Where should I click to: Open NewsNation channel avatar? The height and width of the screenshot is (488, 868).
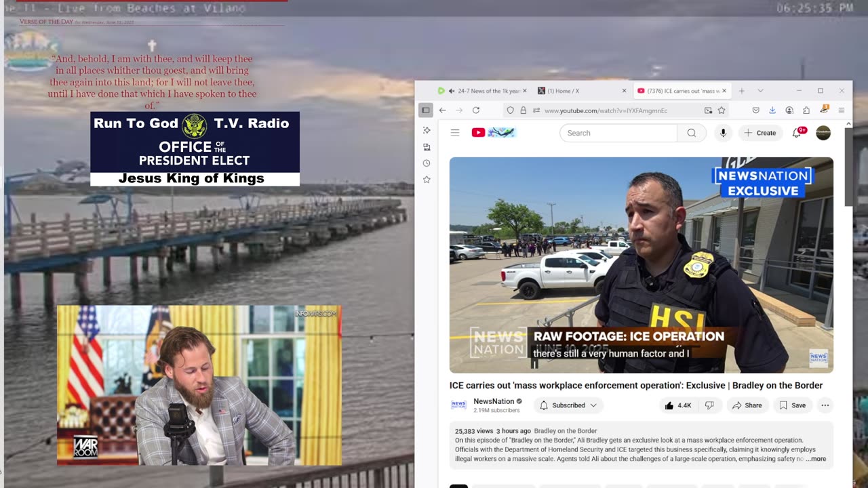coord(458,405)
